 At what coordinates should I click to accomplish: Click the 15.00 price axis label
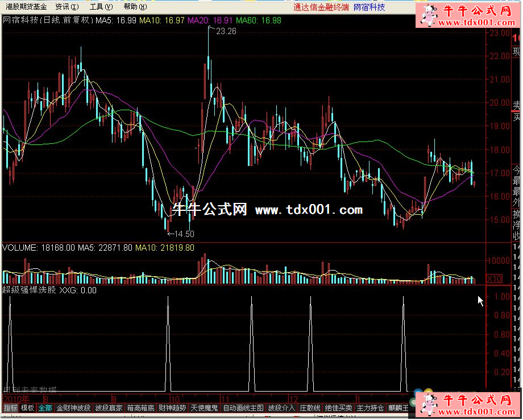500,220
